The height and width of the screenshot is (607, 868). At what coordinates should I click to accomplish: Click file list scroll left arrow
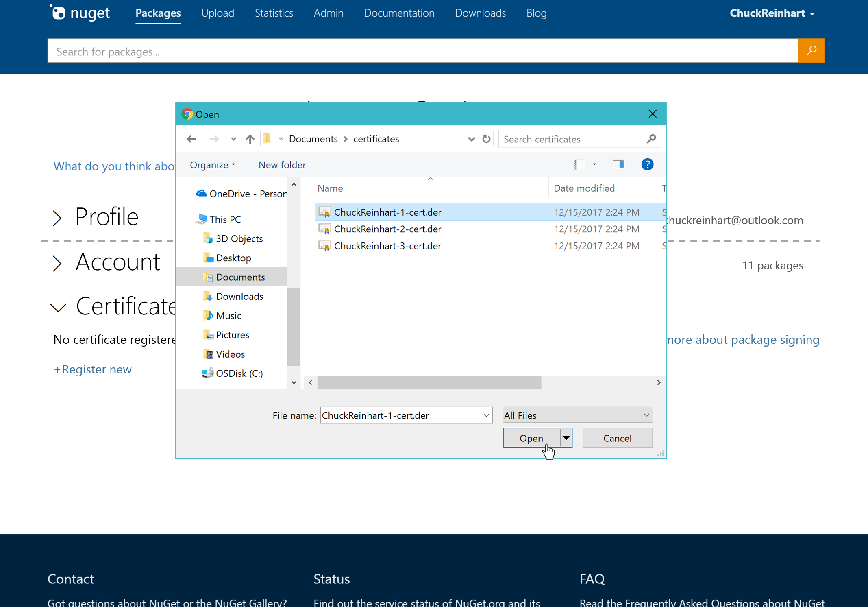pyautogui.click(x=311, y=382)
